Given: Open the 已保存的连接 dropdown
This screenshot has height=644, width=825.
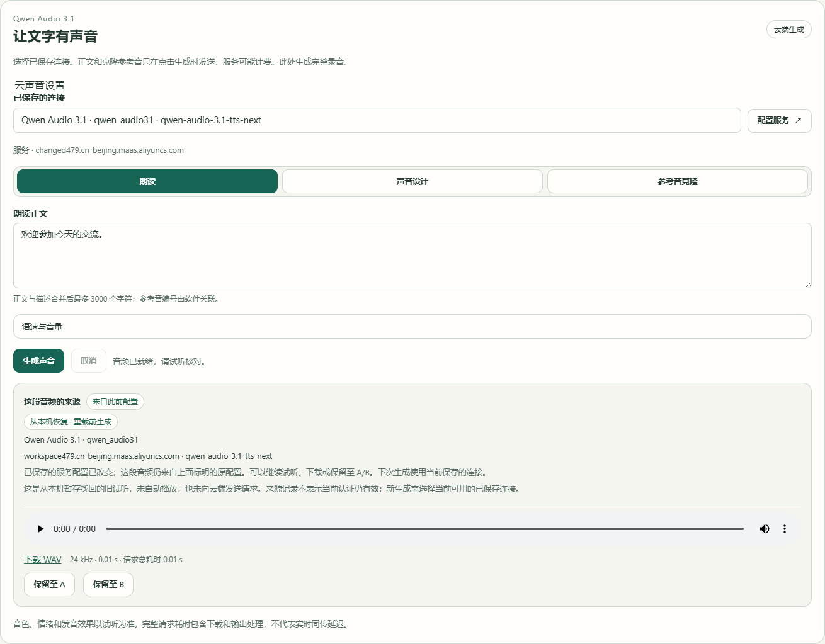Looking at the screenshot, I should coord(377,120).
